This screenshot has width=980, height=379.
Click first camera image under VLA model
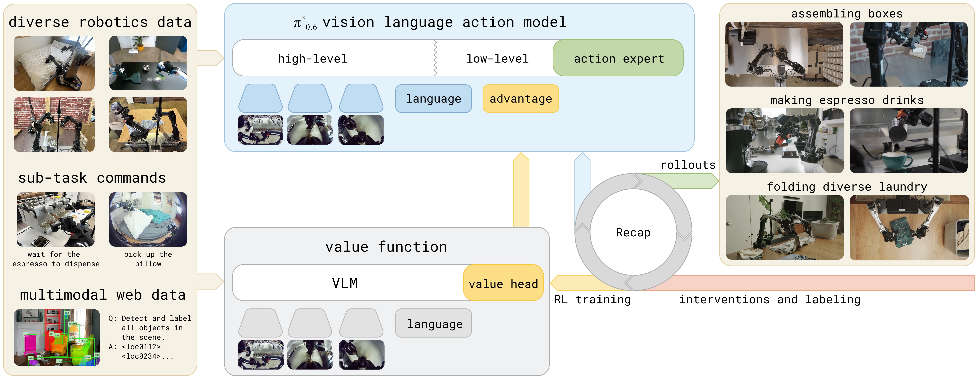coord(261,130)
